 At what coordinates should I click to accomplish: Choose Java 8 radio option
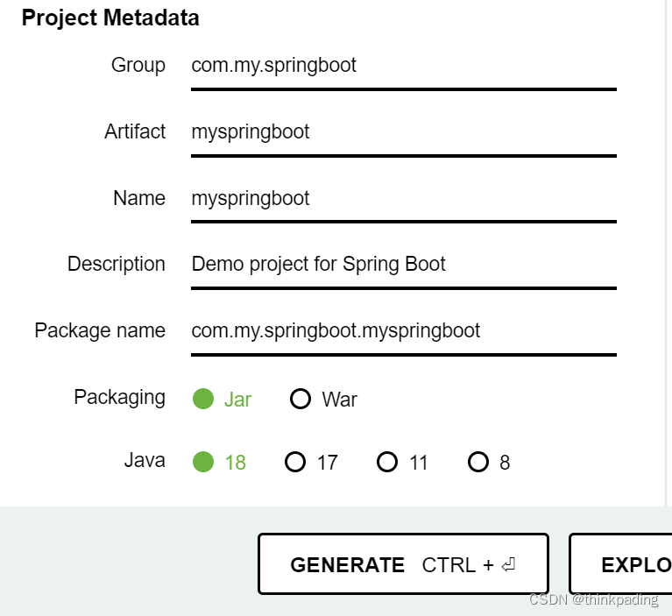pos(477,462)
